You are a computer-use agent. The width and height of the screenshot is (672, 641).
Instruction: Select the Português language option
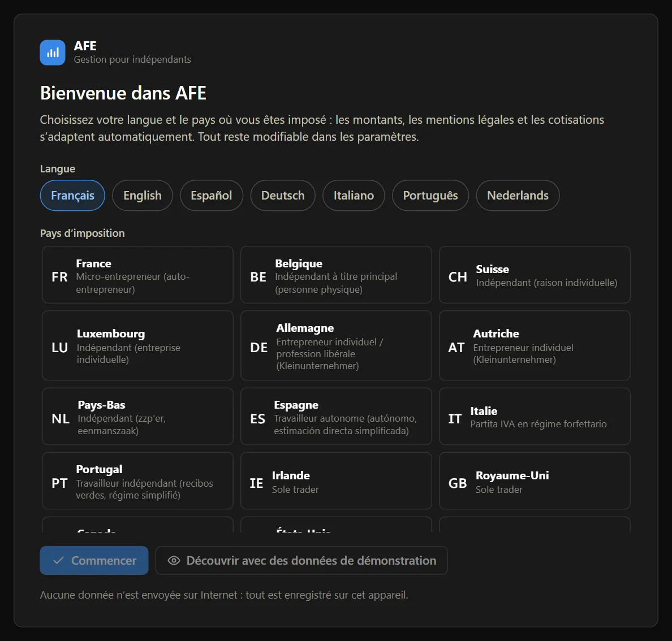pyautogui.click(x=430, y=196)
